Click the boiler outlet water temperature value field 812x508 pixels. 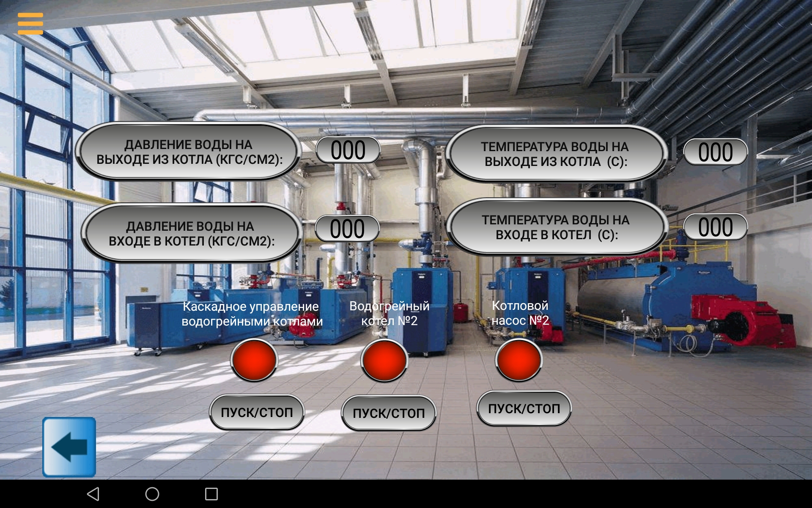point(715,152)
